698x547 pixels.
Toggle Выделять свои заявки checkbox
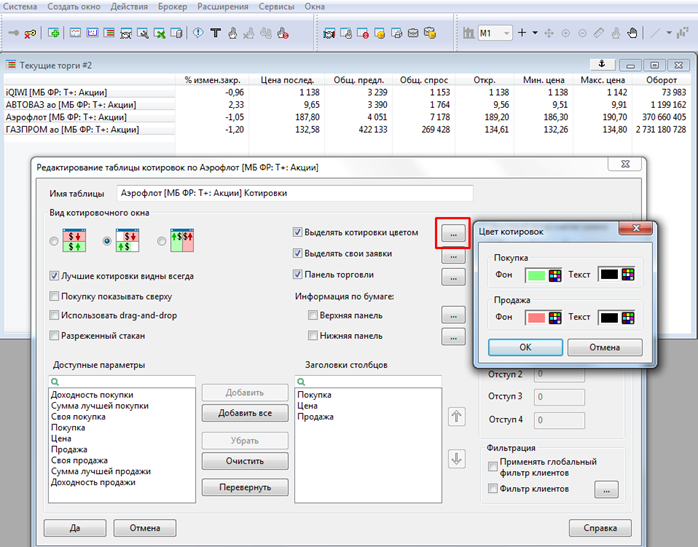click(x=298, y=253)
